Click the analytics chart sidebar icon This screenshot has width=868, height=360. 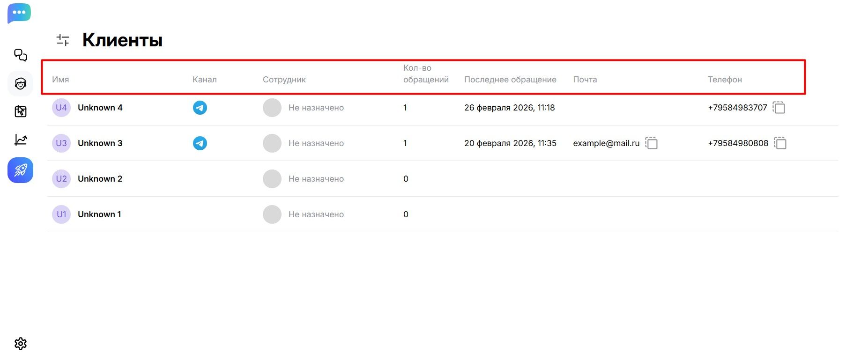coord(21,140)
